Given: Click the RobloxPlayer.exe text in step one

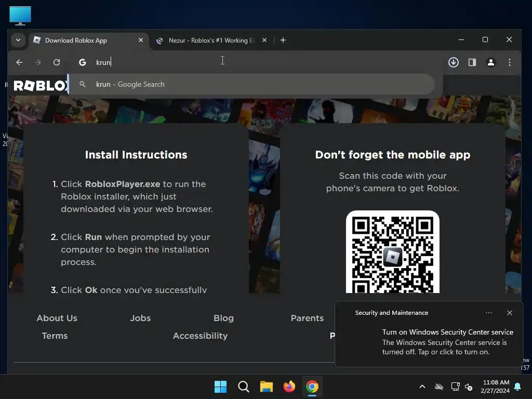Looking at the screenshot, I should [123, 184].
